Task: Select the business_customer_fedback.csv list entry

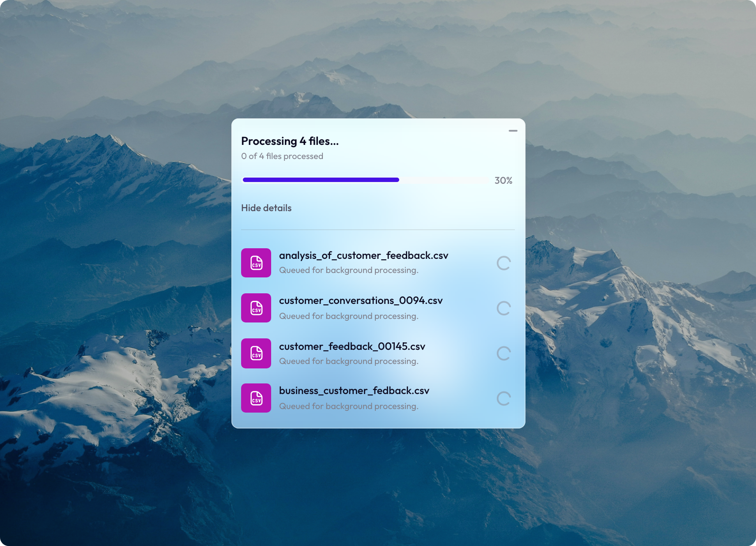Action: click(354, 398)
